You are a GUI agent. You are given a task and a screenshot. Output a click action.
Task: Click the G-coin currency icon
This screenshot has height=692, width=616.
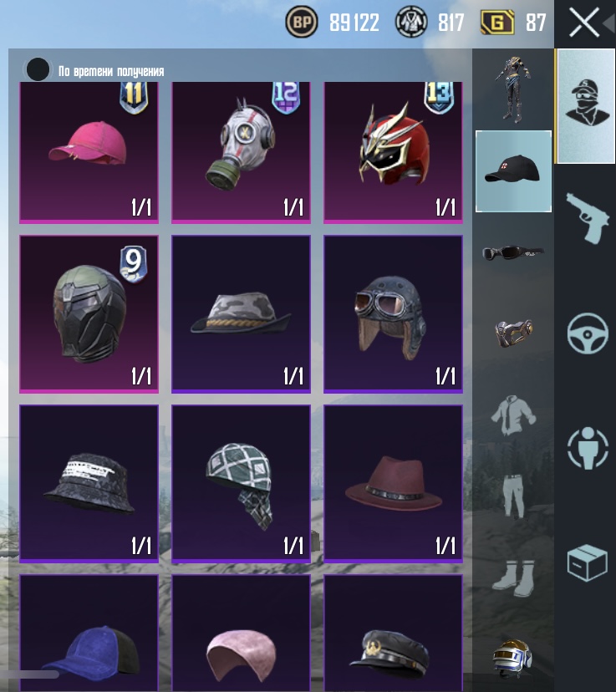[x=497, y=22]
